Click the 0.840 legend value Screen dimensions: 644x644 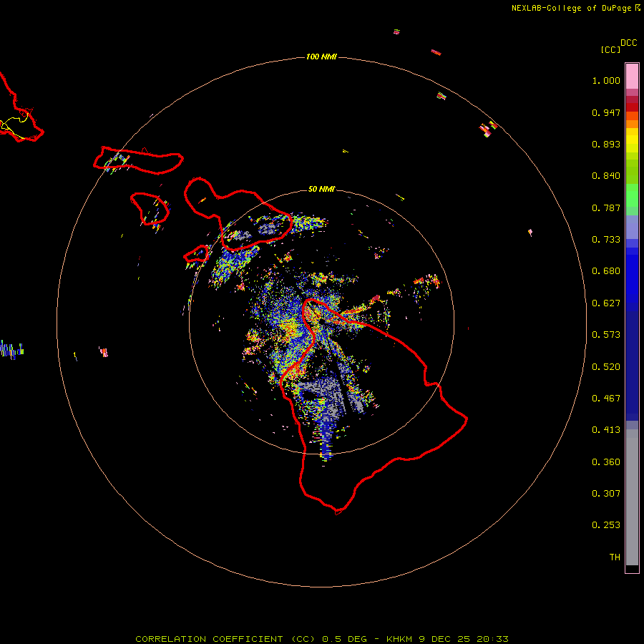click(x=606, y=176)
